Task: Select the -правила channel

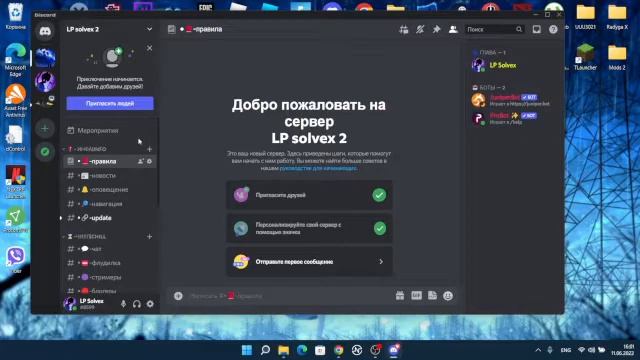Action: (109, 161)
